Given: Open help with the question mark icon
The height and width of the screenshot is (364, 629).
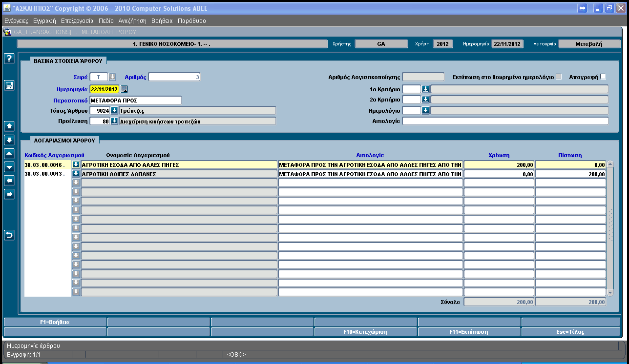Looking at the screenshot, I should 9,59.
